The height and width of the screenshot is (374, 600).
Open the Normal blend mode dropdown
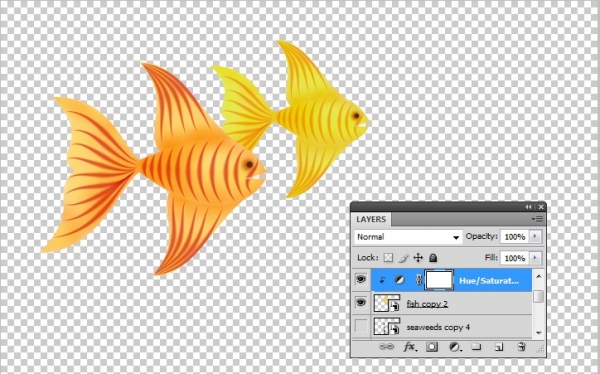click(408, 237)
